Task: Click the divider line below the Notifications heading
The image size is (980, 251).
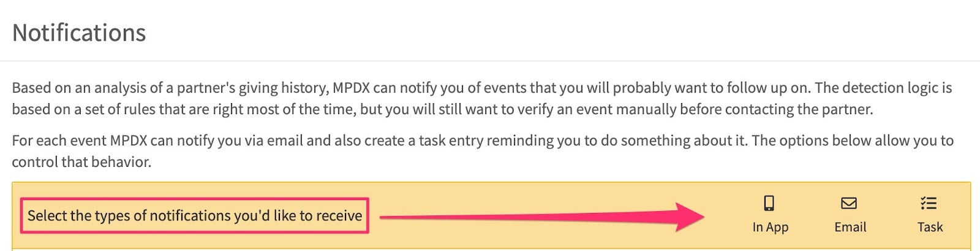Action: pyautogui.click(x=490, y=61)
